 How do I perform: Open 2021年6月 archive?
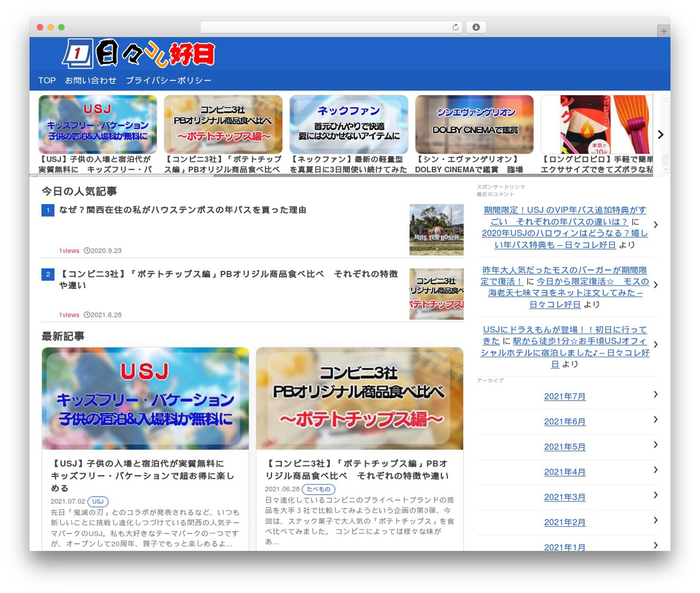(565, 422)
